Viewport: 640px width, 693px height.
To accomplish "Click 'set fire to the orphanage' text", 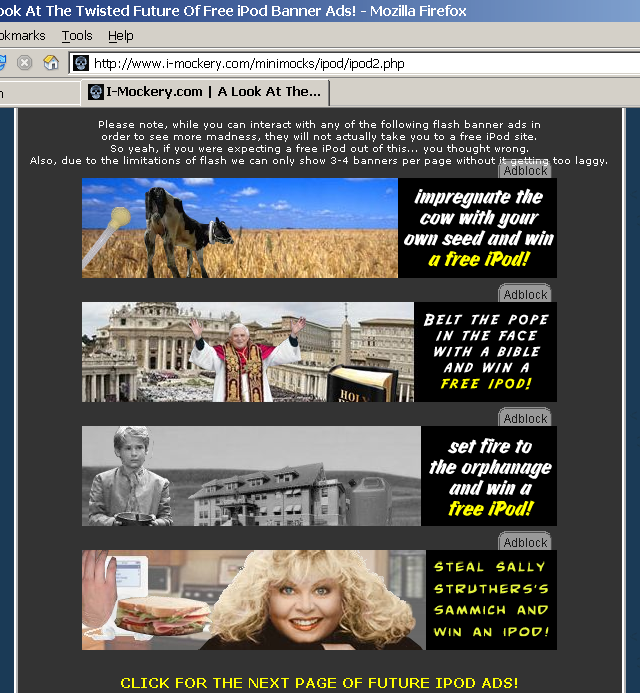I will coord(490,477).
